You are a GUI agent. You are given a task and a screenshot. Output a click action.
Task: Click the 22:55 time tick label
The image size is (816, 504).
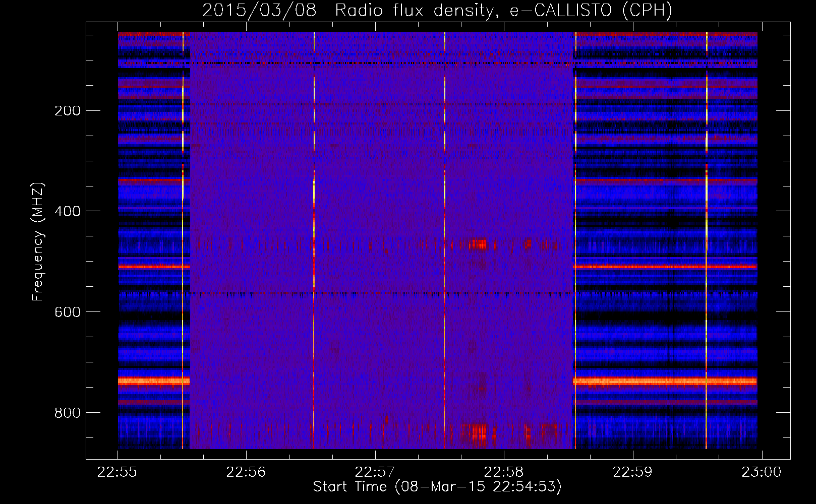[x=118, y=472]
